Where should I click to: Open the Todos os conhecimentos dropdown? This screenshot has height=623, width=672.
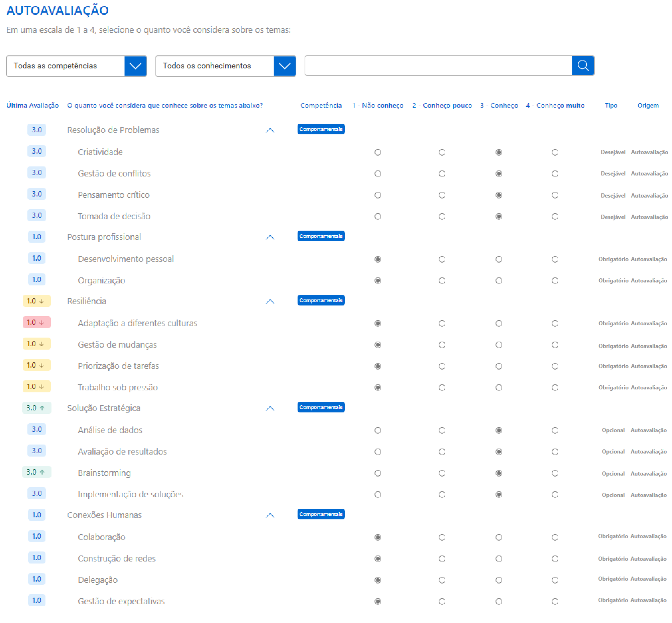pyautogui.click(x=284, y=66)
